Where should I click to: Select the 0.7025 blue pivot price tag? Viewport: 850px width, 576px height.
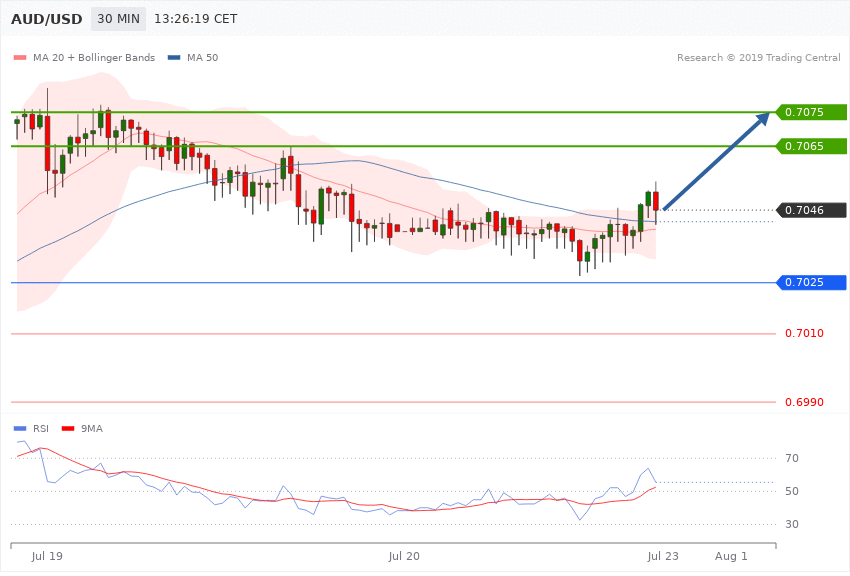tap(811, 282)
